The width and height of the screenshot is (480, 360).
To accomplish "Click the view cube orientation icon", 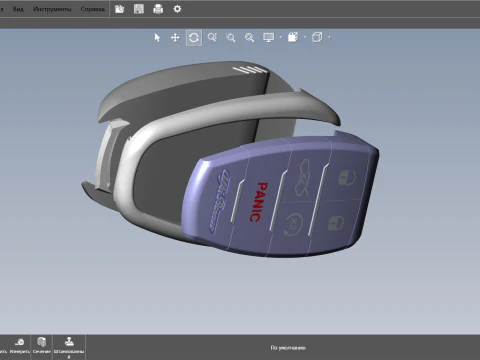I will tap(317, 37).
